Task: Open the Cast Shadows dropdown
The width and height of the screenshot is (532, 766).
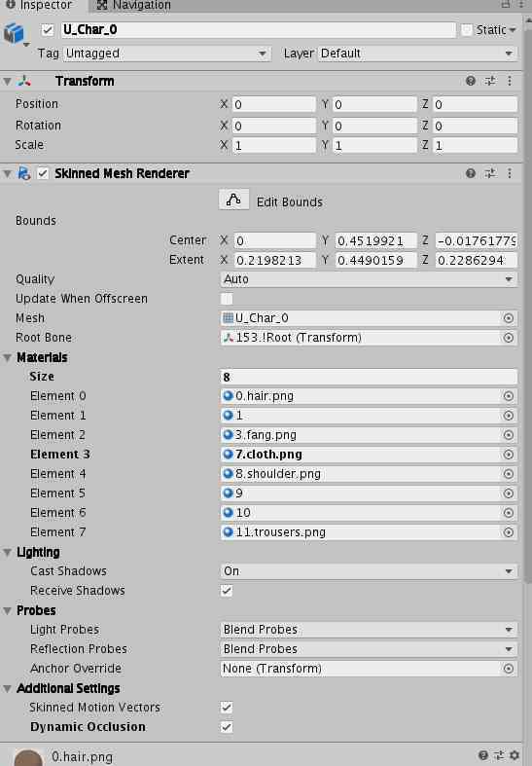Action: click(369, 571)
